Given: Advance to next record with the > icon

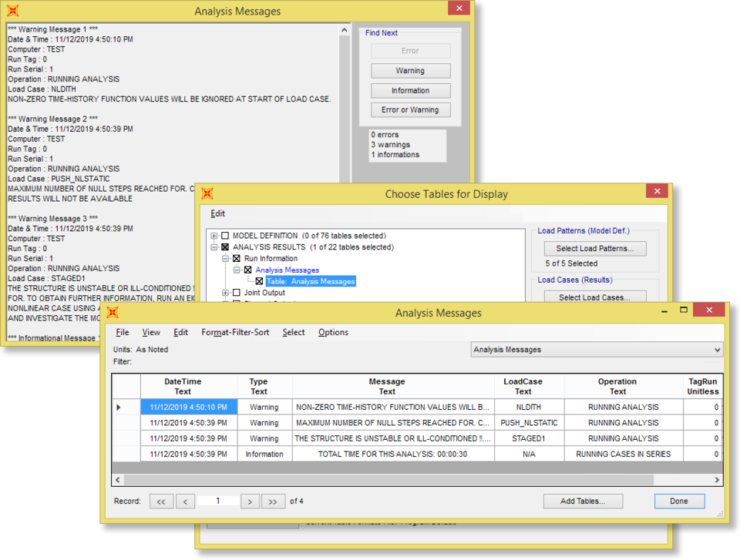Looking at the screenshot, I should click(x=250, y=501).
